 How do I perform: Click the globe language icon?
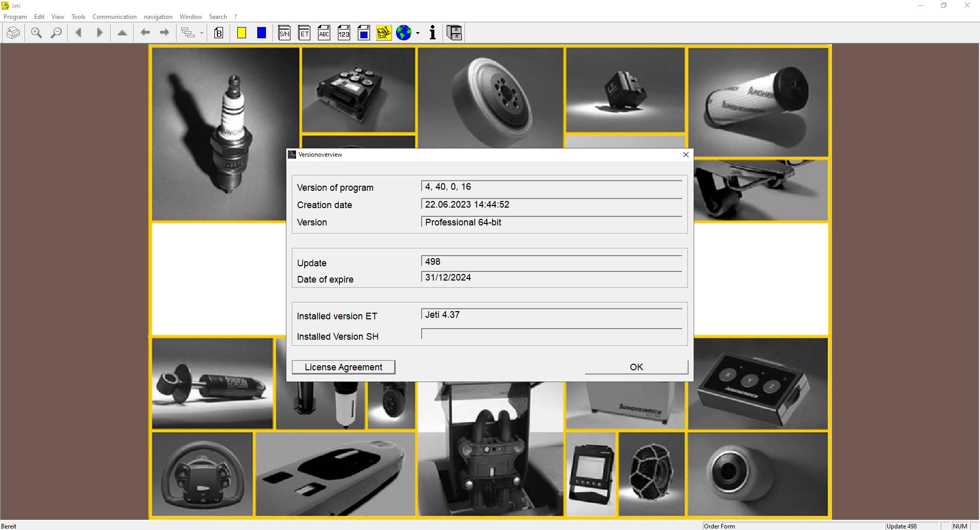point(404,33)
